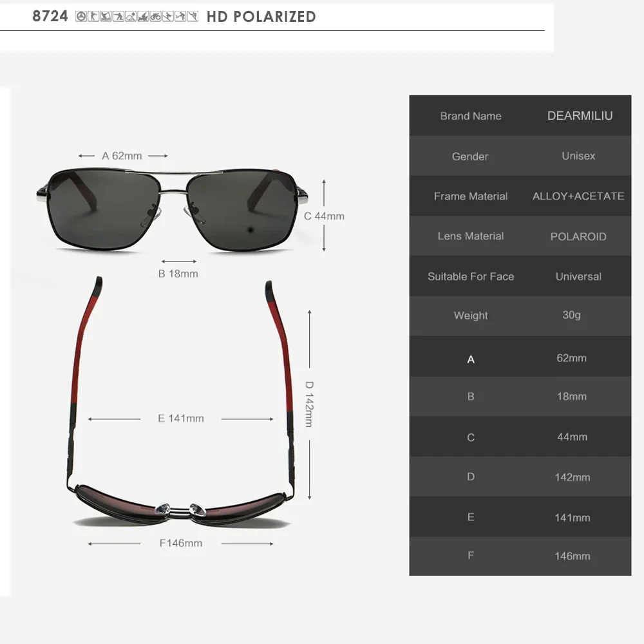Viewport: 644px width, 644px height.
Task: Click the 30g weight value
Action: point(571,315)
